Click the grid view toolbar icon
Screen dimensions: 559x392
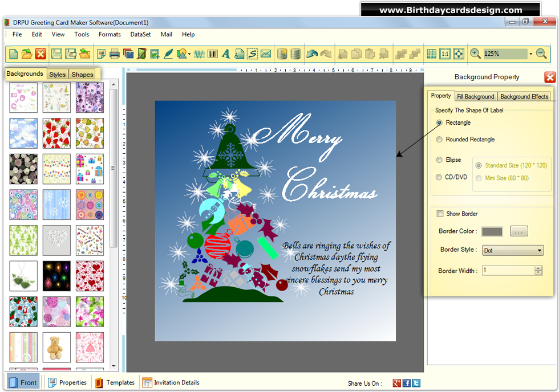[x=431, y=54]
